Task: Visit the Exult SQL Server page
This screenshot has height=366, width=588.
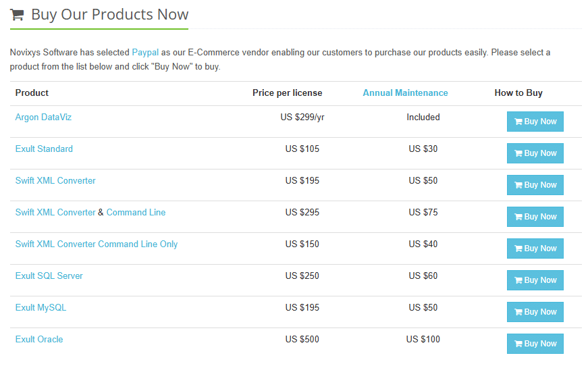Action: point(49,276)
